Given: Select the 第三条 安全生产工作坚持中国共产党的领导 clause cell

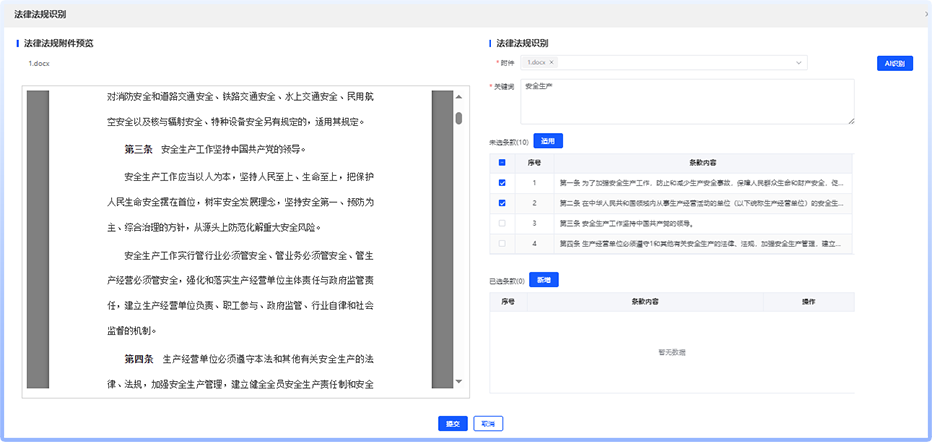Looking at the screenshot, I should (703, 223).
